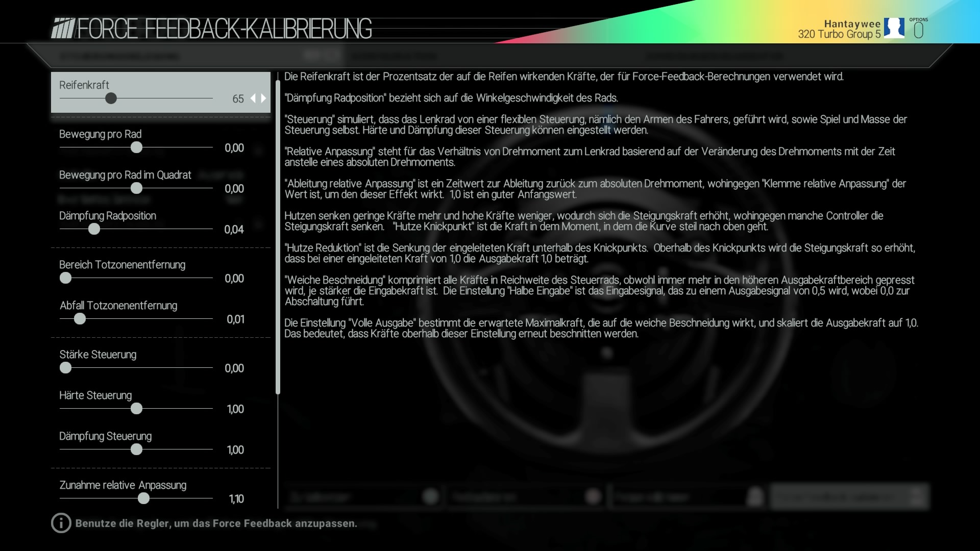
Task: Click the Project CARS logo stripes
Action: coord(63,29)
